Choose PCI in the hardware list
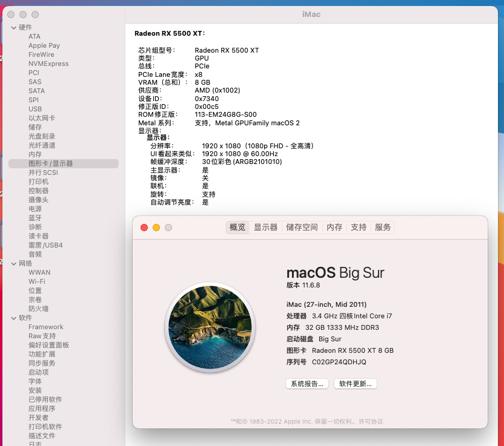 coord(34,73)
